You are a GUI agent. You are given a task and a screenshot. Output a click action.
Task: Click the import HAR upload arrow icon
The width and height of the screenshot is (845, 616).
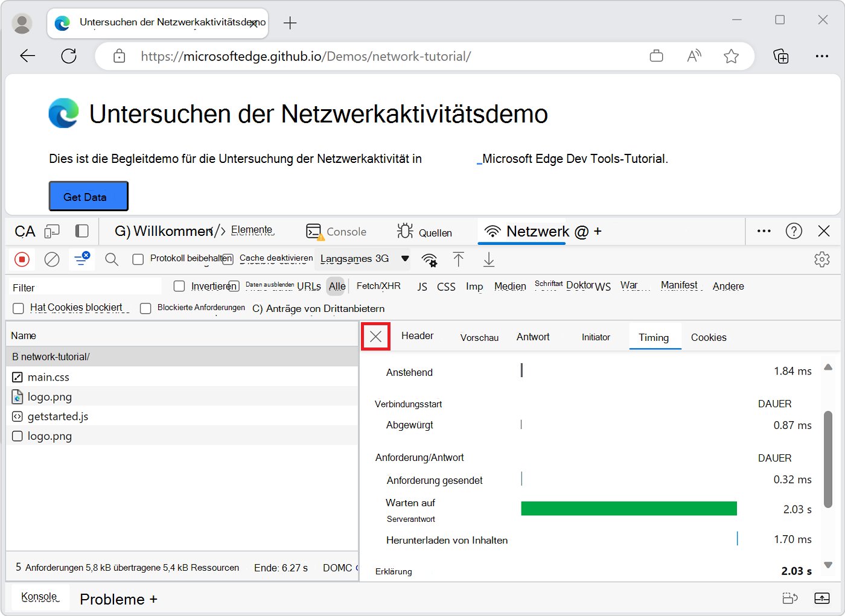(x=459, y=259)
